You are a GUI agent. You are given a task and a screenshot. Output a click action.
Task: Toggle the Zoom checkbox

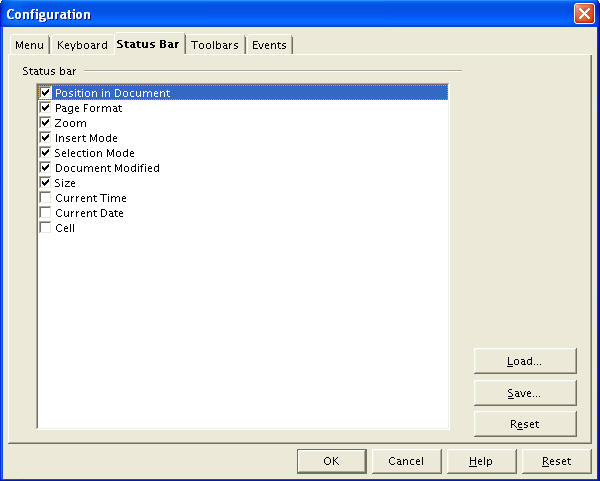tap(46, 122)
